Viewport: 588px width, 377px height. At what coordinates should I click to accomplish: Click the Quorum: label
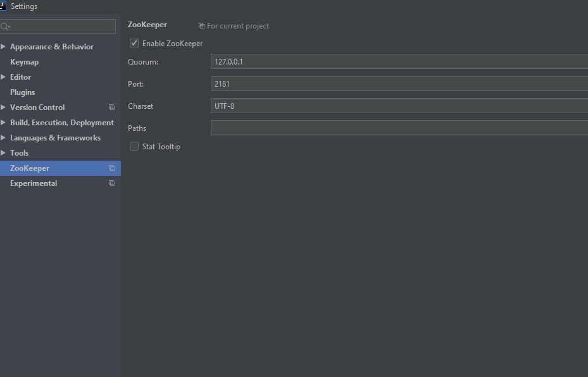[x=143, y=62]
